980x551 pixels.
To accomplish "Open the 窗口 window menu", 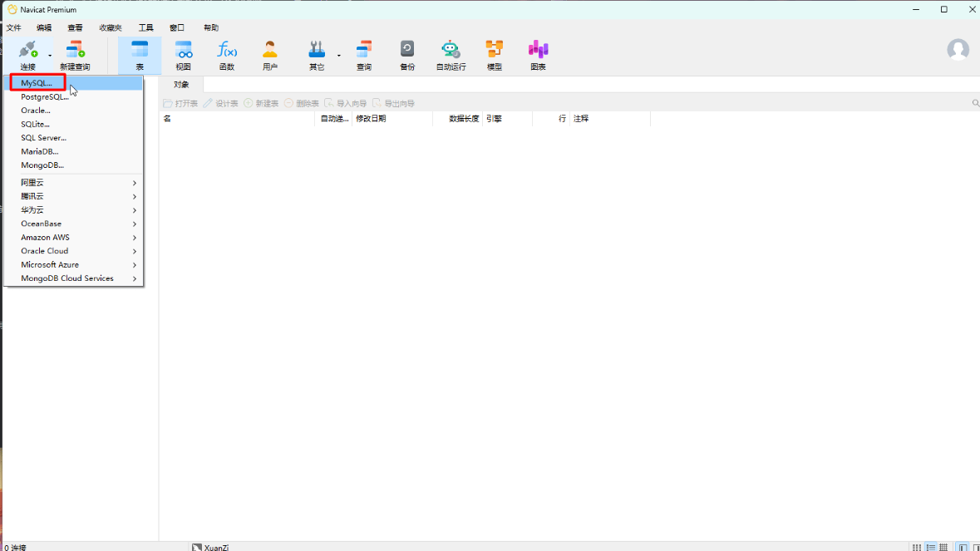I will [x=177, y=27].
